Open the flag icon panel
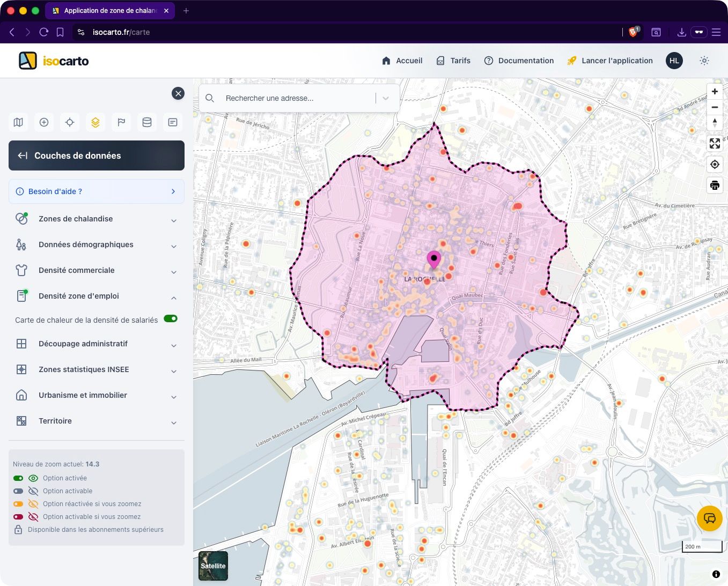 click(x=121, y=122)
